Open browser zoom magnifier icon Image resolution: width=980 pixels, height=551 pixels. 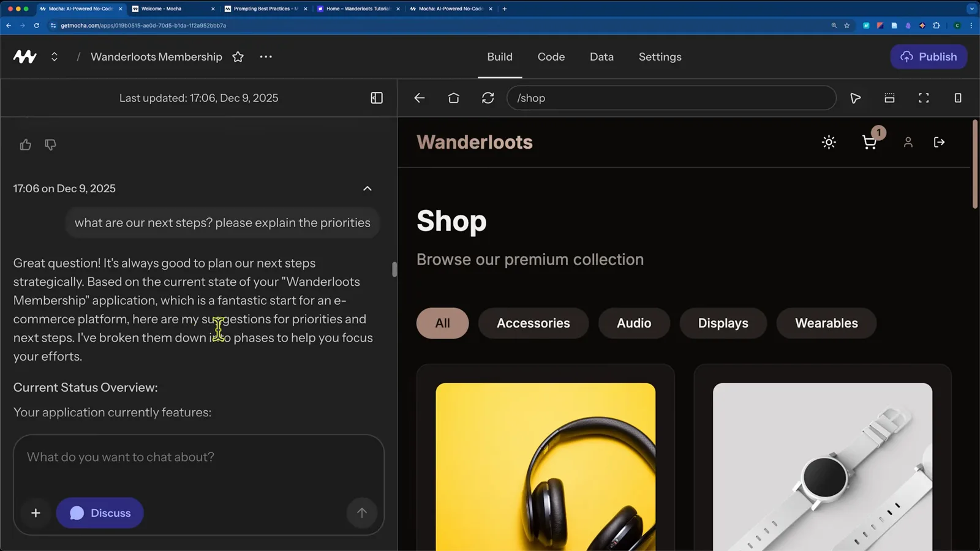[x=834, y=26]
